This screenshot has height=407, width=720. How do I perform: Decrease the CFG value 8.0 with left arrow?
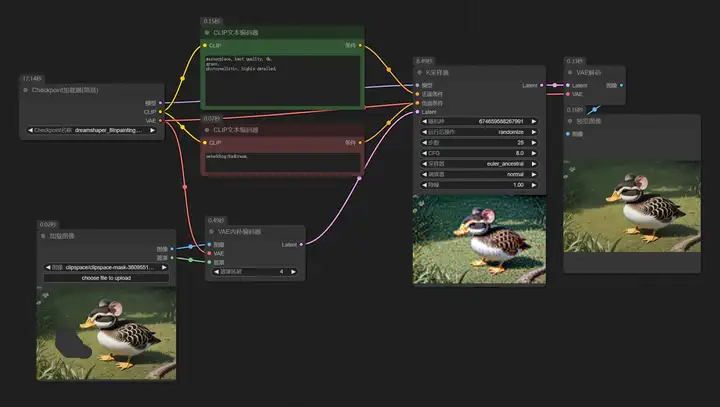424,153
